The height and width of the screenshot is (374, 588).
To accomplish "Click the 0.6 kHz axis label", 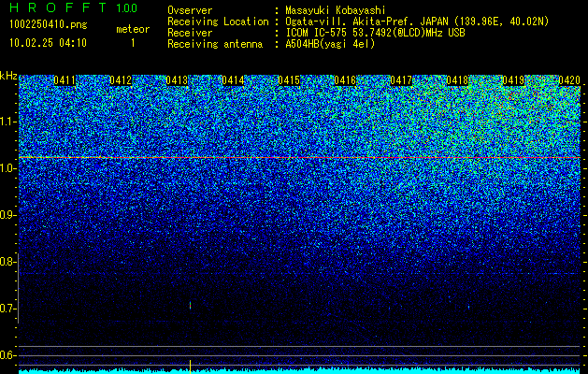I will 7,355.
